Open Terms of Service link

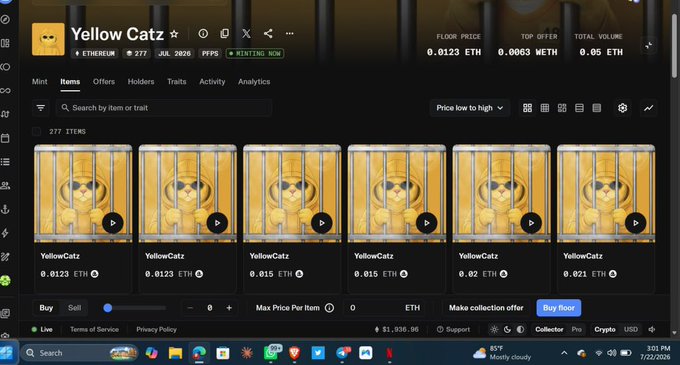(x=94, y=329)
